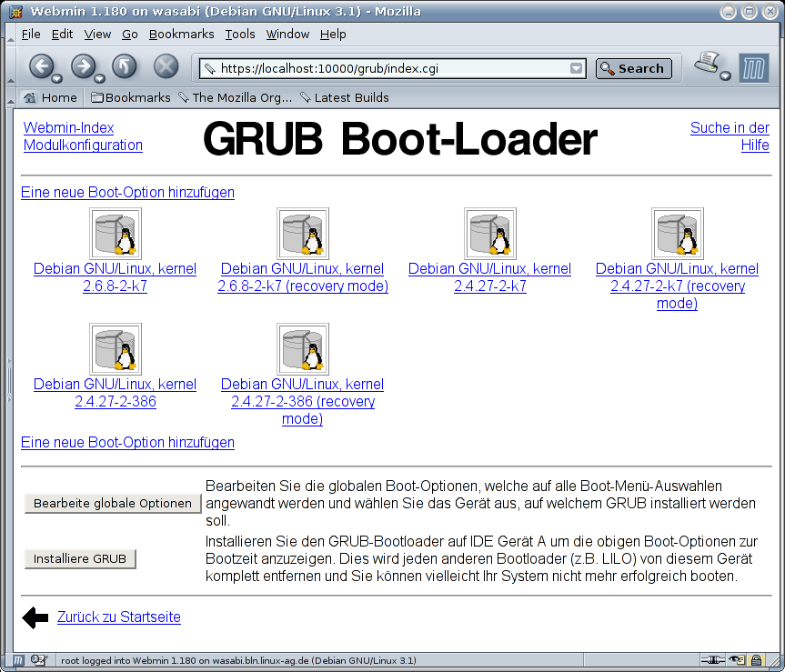Click the Print toolbar icon
This screenshot has width=785, height=672.
click(707, 63)
